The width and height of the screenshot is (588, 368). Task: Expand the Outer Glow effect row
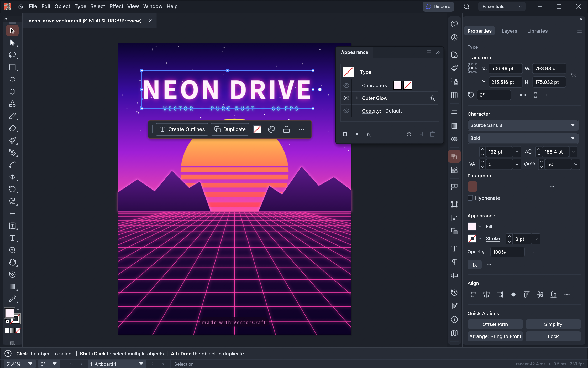(357, 98)
